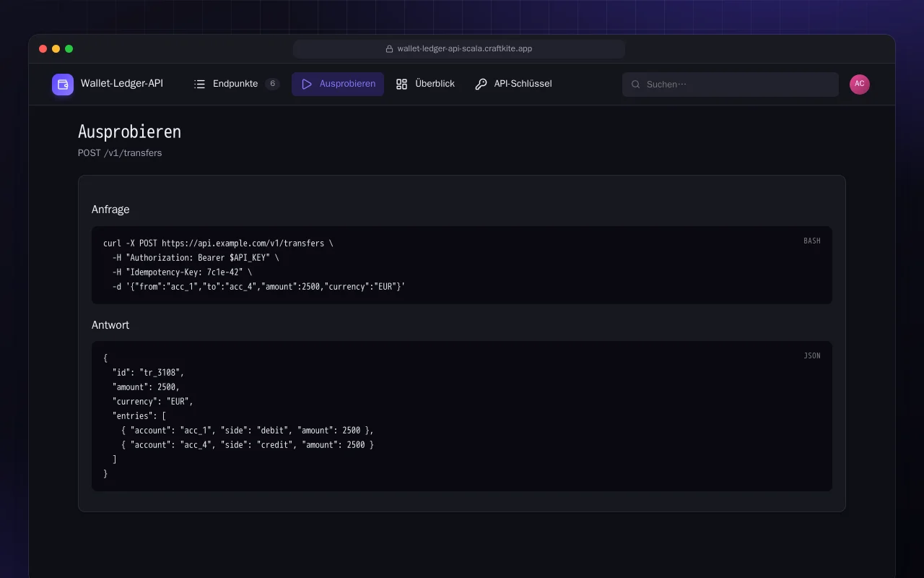Click the Anfrage section heading
This screenshot has height=578, width=924.
[x=110, y=210]
